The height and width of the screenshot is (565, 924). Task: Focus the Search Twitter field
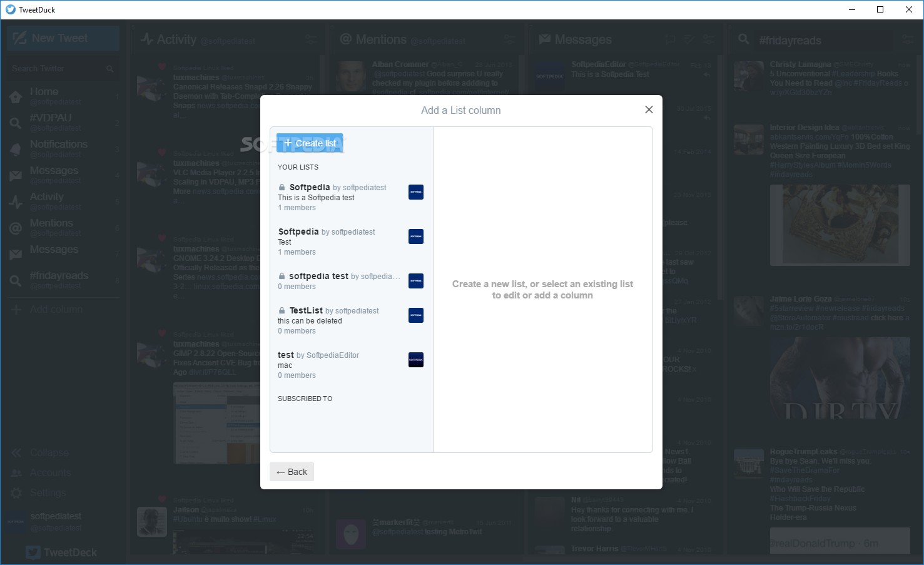63,68
